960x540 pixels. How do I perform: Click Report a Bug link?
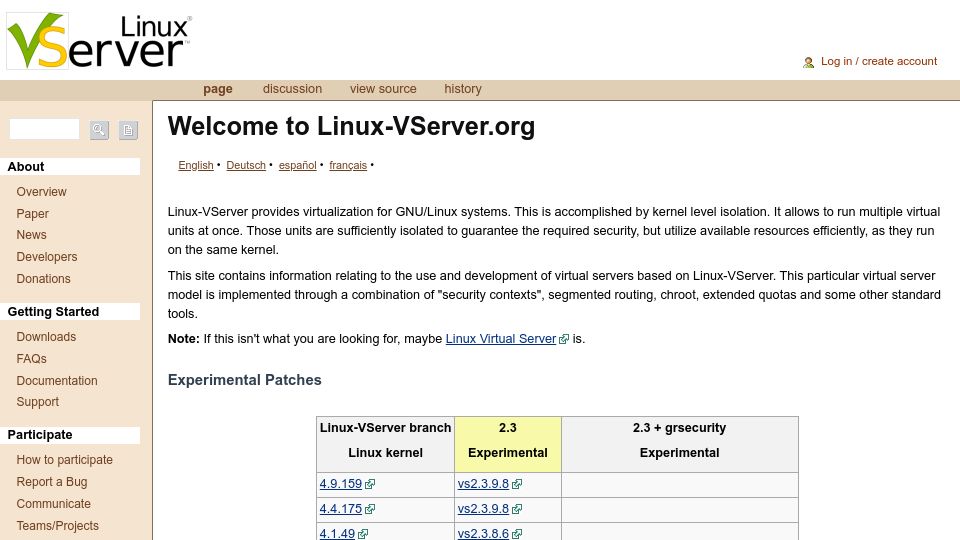pyautogui.click(x=51, y=482)
